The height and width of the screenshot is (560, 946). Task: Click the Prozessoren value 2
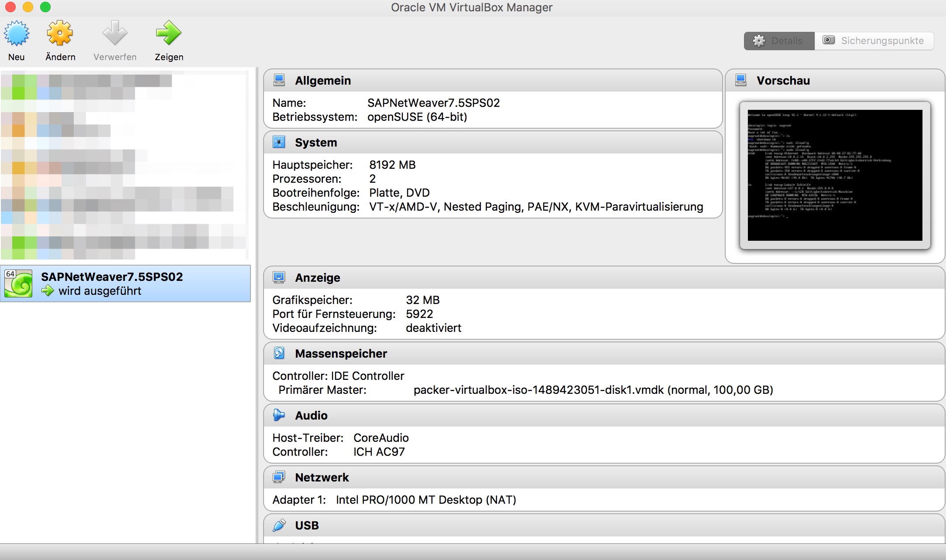372,179
